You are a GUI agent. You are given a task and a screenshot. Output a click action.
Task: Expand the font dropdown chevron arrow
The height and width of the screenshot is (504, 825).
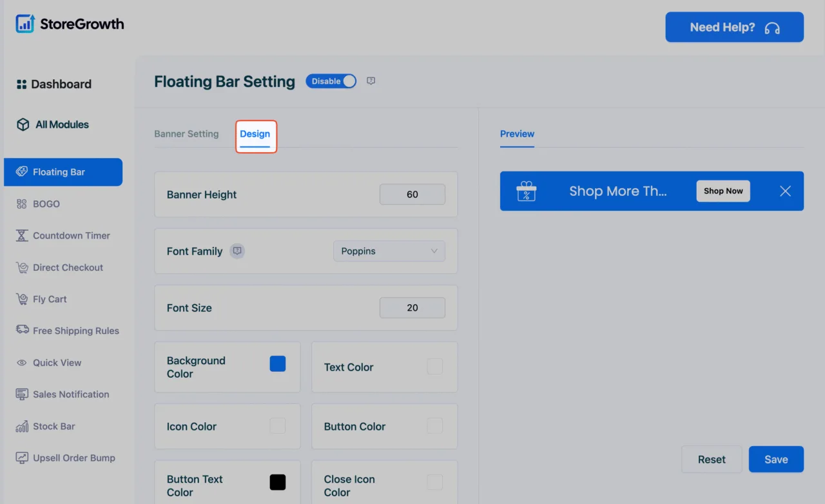click(434, 251)
